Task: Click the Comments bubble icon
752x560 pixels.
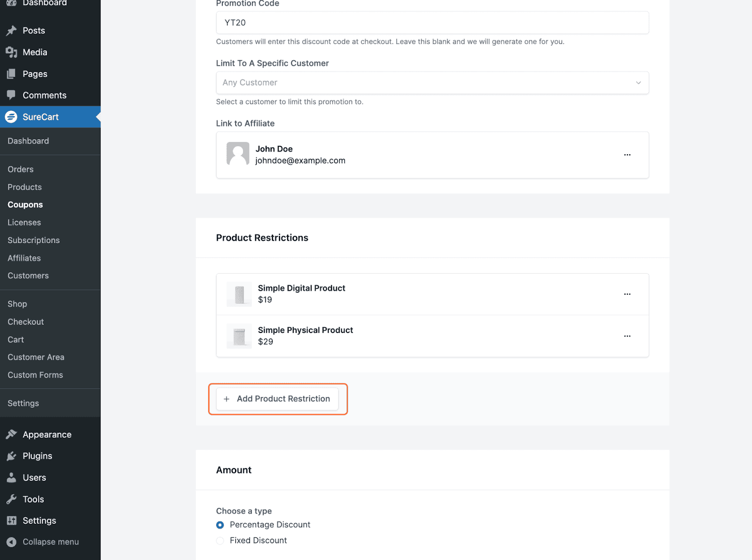Action: point(12,95)
